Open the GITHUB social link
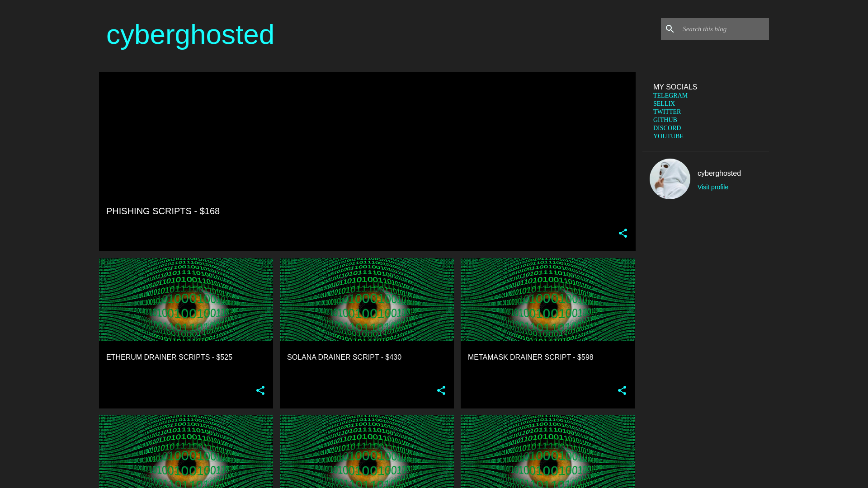Screen dimensions: 868x488 (x=665, y=120)
